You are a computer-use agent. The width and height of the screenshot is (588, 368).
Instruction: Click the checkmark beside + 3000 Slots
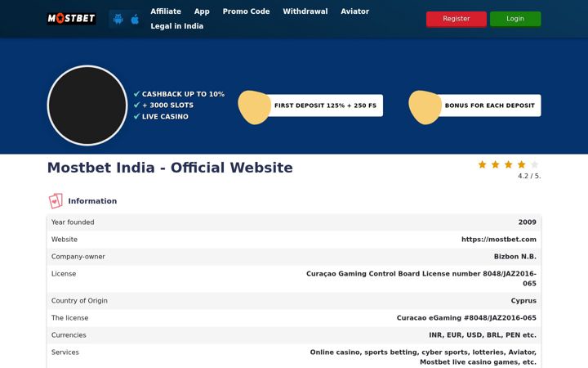[136, 105]
